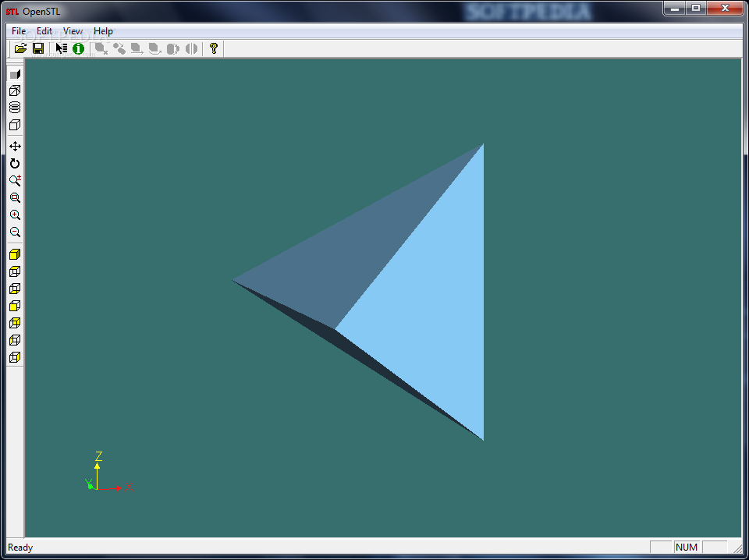
Task: Save the model using the floppy disk icon
Action: point(38,48)
